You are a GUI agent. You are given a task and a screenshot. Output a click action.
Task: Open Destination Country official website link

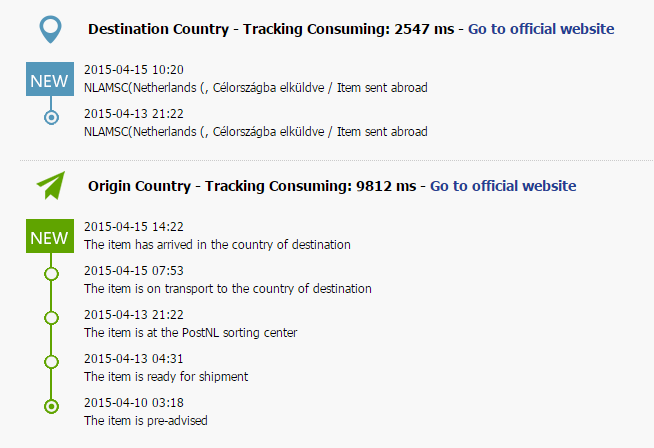[541, 29]
